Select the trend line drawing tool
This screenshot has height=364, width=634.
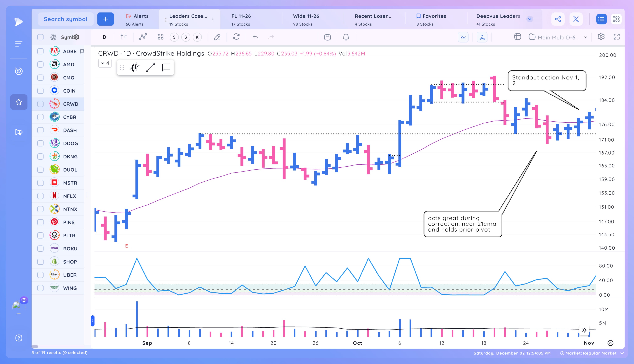coord(150,67)
